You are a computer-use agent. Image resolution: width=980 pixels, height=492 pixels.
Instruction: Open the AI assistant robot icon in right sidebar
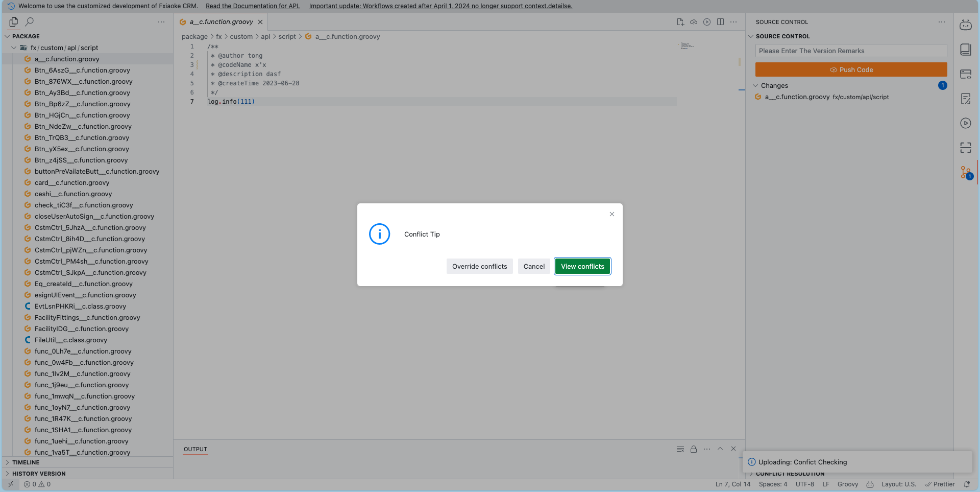click(965, 25)
